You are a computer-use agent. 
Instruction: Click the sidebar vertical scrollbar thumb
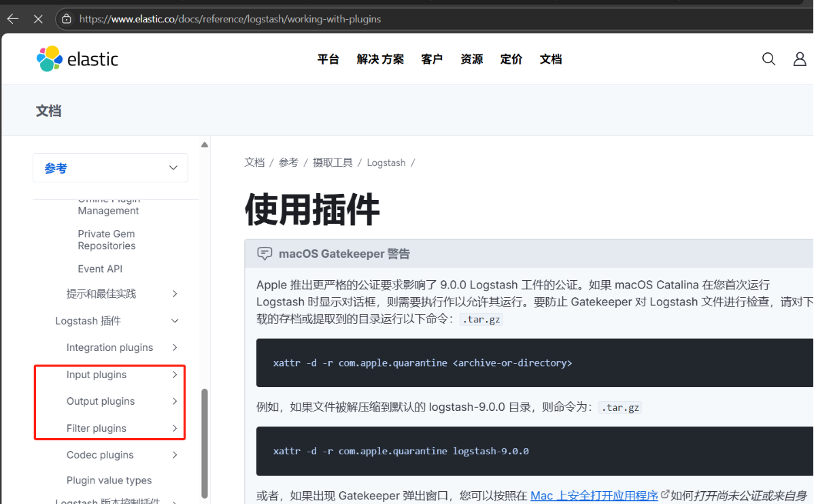click(205, 443)
